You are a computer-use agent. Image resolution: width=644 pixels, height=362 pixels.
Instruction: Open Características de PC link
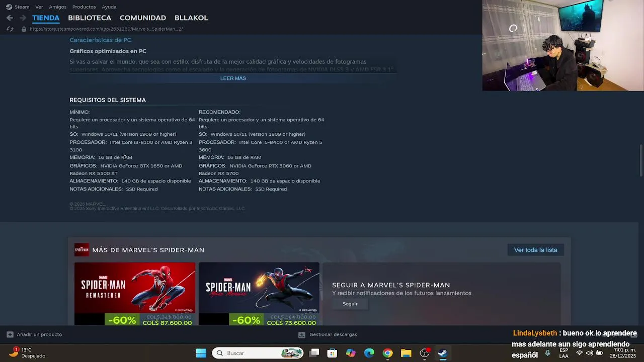coord(100,40)
